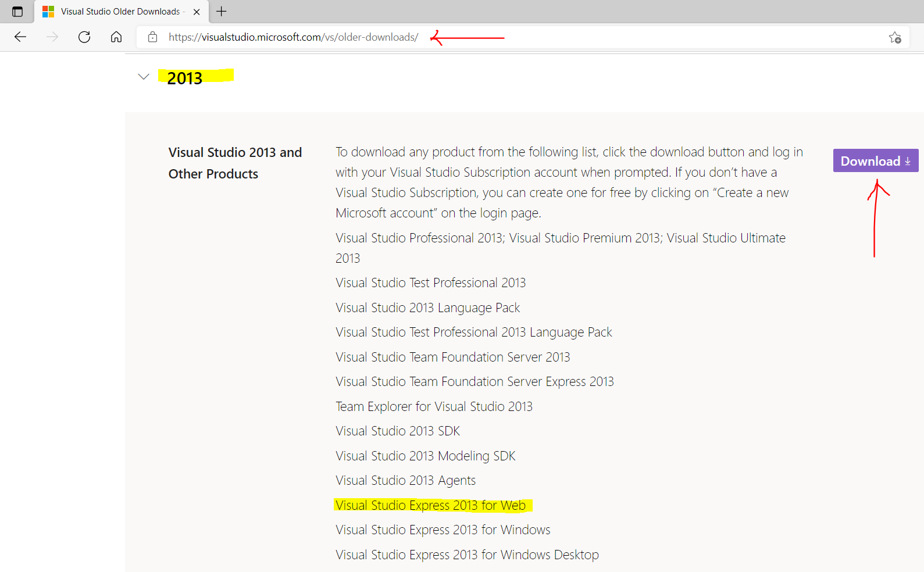924x572 pixels.
Task: Click Visual Studio Team Foundation Server 2013
Action: (x=452, y=357)
